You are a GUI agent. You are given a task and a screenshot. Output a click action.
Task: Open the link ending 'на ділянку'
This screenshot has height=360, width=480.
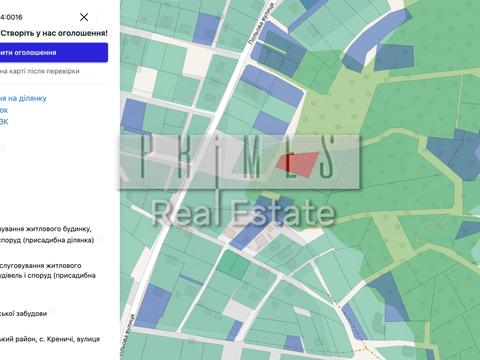coord(23,98)
